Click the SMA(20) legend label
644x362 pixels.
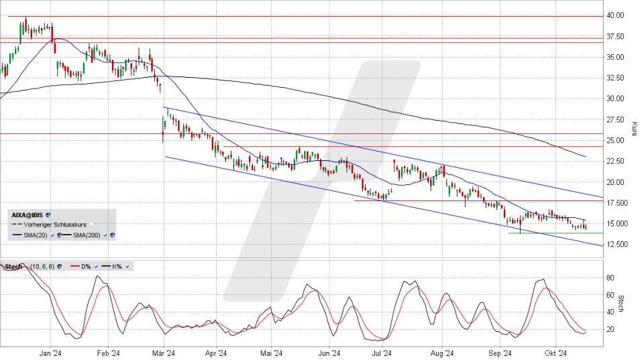(x=36, y=235)
